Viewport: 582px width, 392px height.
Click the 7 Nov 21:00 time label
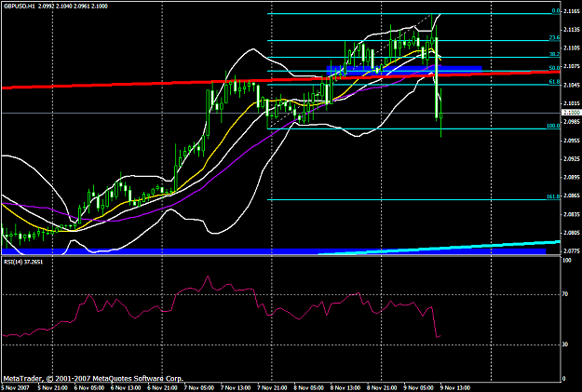[272, 387]
